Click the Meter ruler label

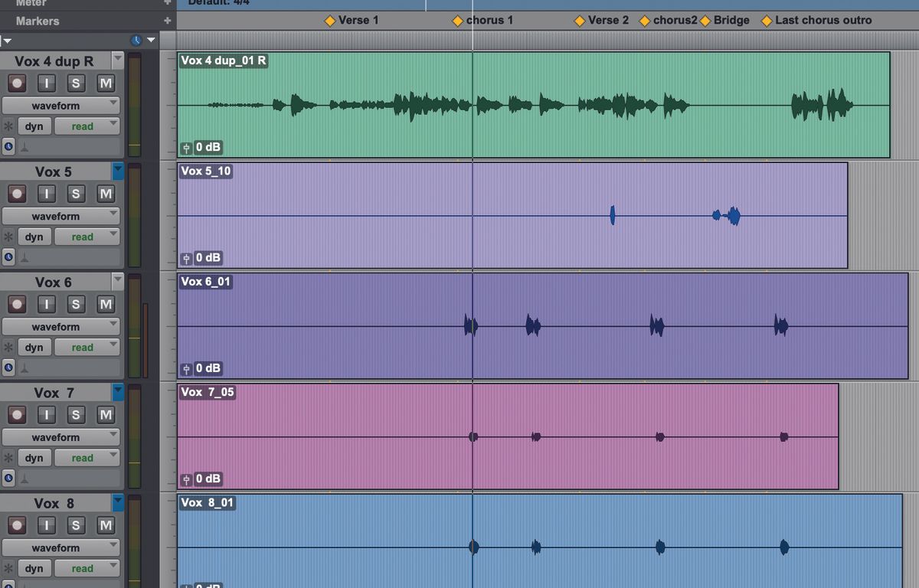[x=31, y=4]
